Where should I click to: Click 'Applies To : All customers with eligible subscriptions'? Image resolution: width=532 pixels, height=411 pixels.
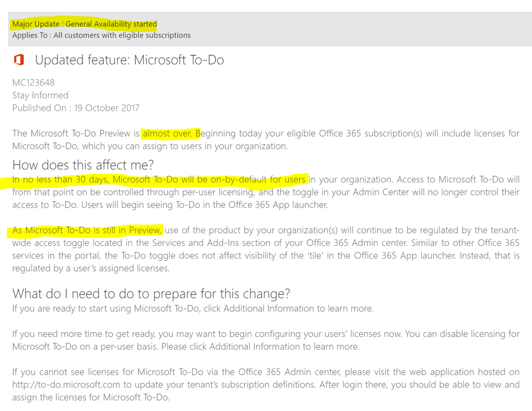tap(101, 35)
